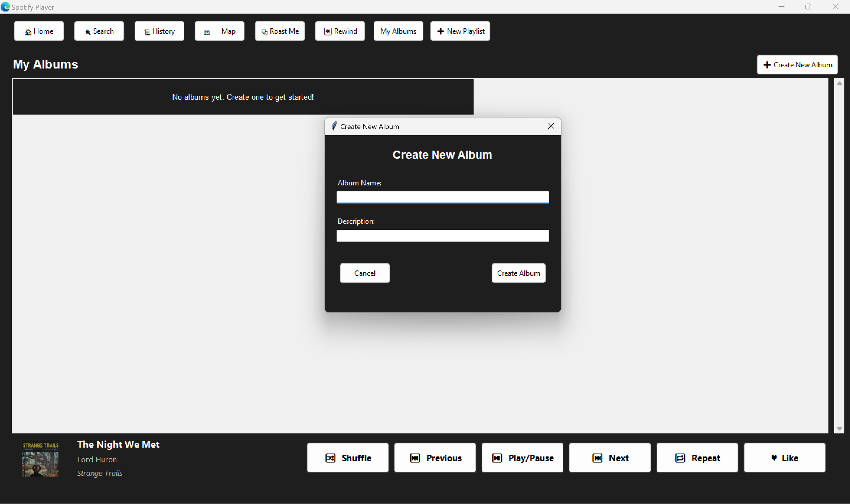Screen dimensions: 850x504
Task: Click the Home button in the navigation bar
Action: pyautogui.click(x=39, y=31)
